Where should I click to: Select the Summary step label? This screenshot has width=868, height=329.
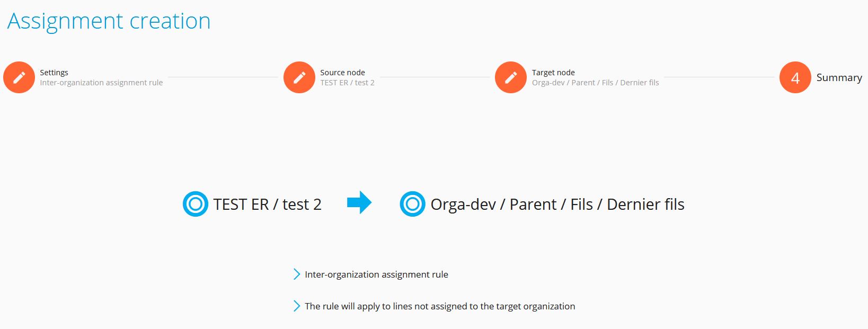(839, 77)
